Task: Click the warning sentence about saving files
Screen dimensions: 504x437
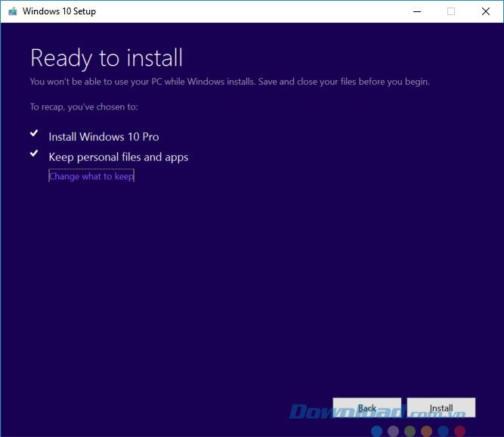Action: (x=230, y=82)
